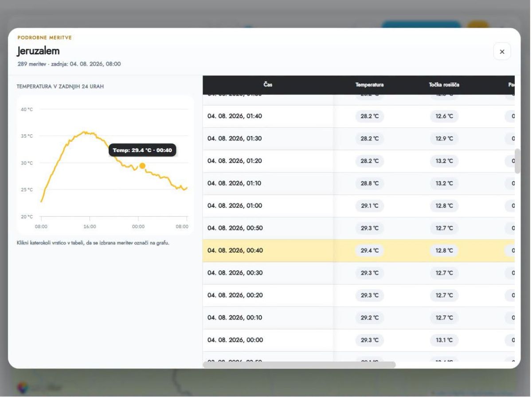Select the 04. 08. 2026, 00:50 row

(359, 228)
